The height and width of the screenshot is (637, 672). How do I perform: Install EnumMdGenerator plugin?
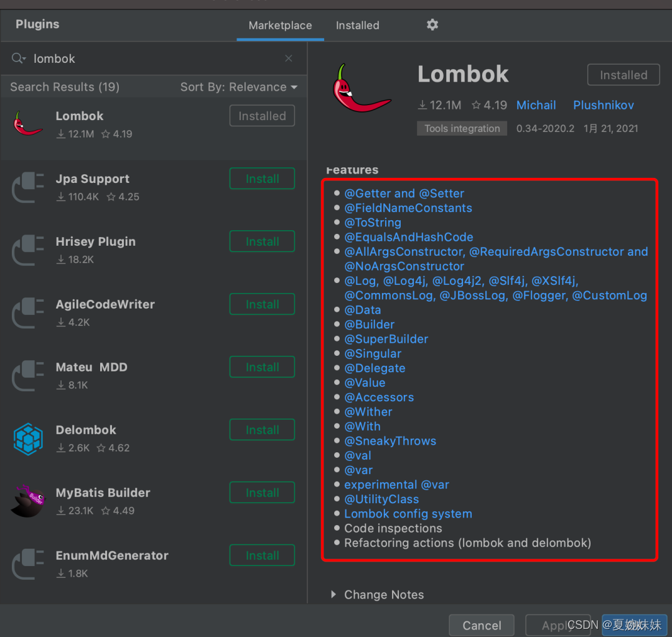263,555
